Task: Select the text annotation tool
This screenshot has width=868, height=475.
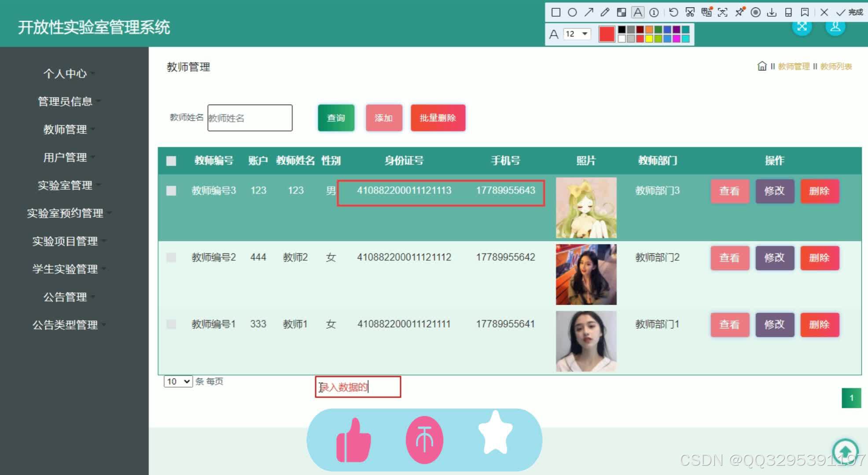Action: 638,12
